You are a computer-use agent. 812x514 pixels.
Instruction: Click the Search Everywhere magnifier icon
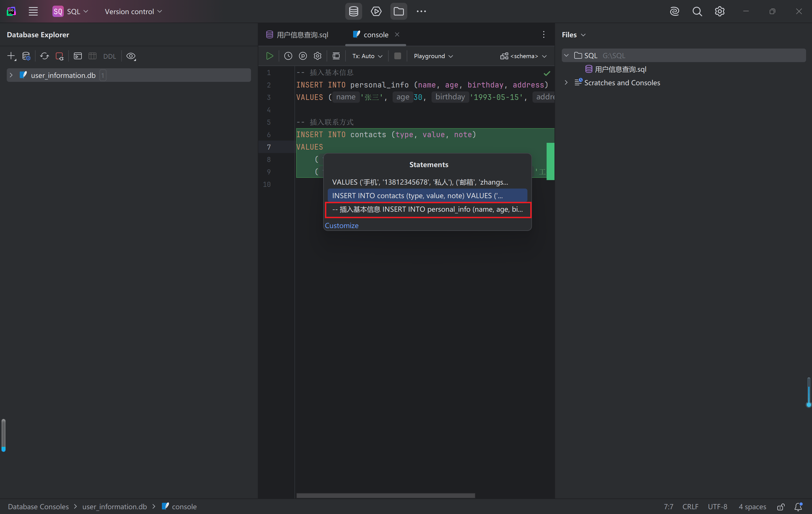coord(697,12)
